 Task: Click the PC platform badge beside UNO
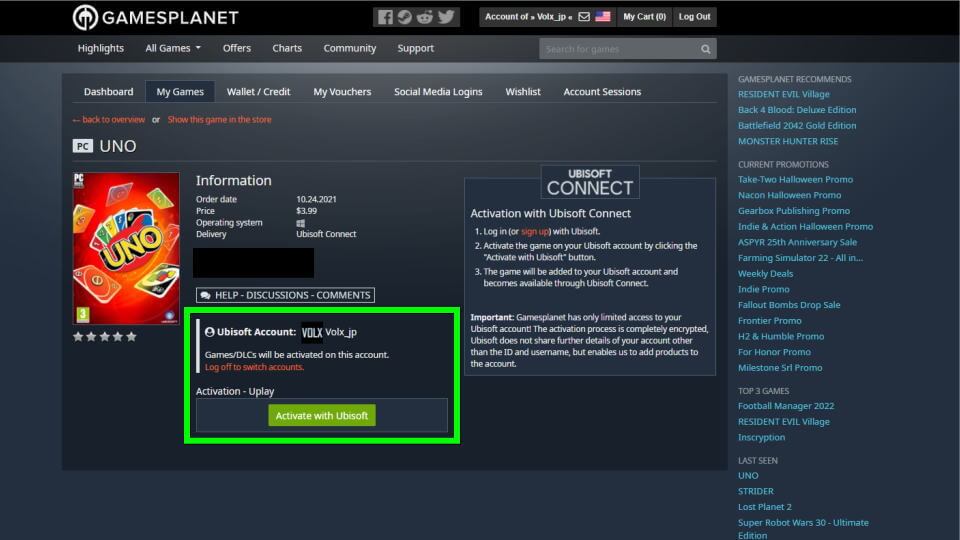(83, 146)
